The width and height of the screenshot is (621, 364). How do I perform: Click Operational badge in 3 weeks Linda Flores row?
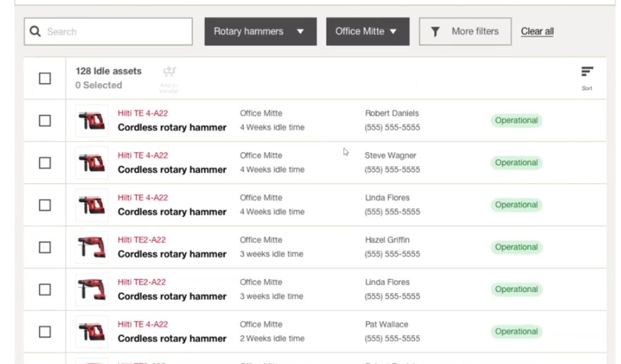(x=516, y=289)
